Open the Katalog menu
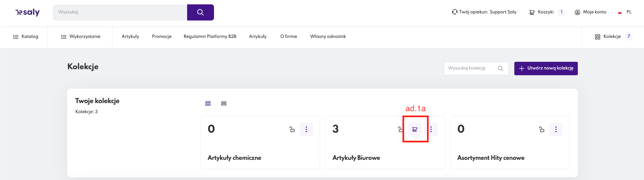Screen dimensions: 644x180 point(26,37)
